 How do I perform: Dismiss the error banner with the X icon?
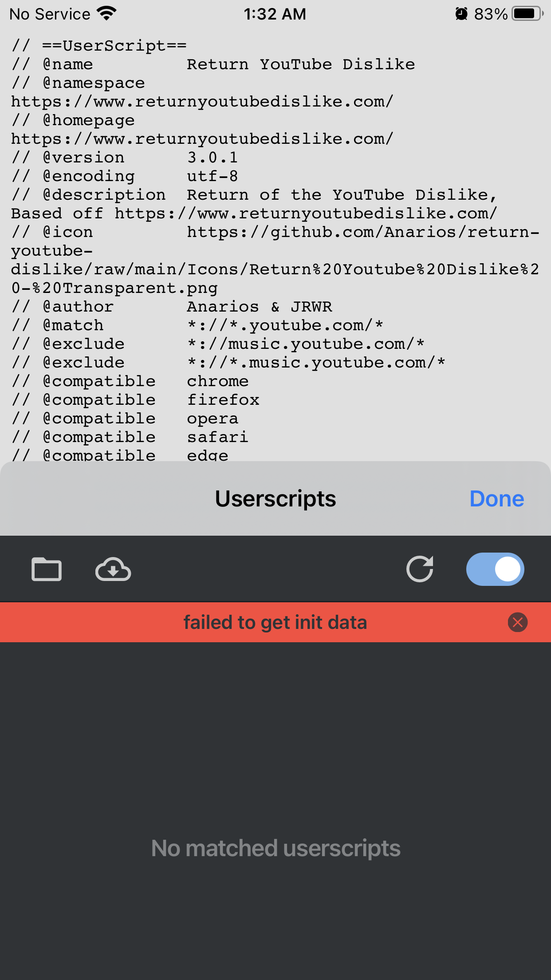coord(517,622)
